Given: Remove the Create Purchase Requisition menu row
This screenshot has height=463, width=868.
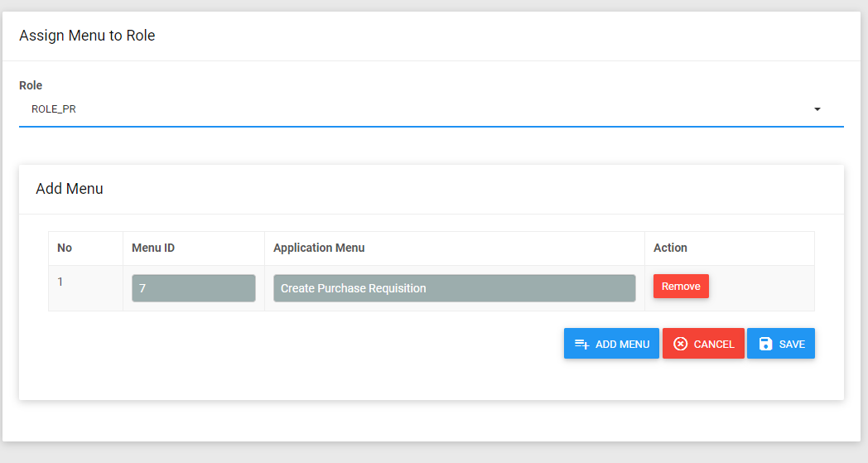Looking at the screenshot, I should click(x=681, y=287).
